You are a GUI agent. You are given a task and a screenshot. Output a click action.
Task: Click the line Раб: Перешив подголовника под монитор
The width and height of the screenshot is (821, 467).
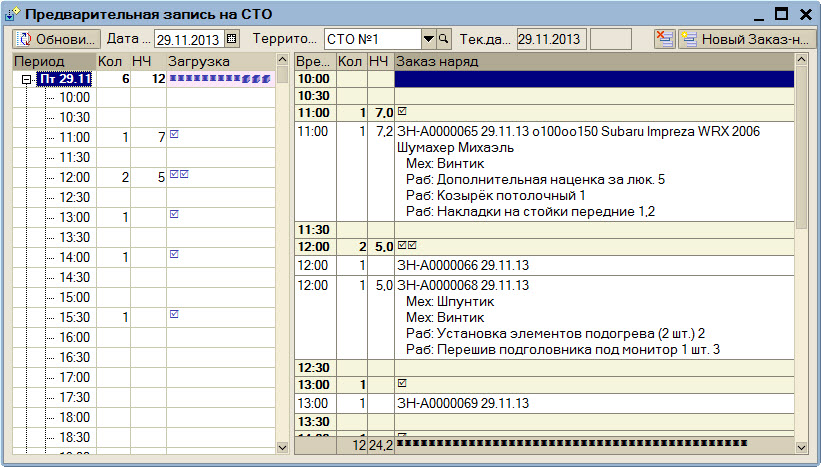point(563,350)
